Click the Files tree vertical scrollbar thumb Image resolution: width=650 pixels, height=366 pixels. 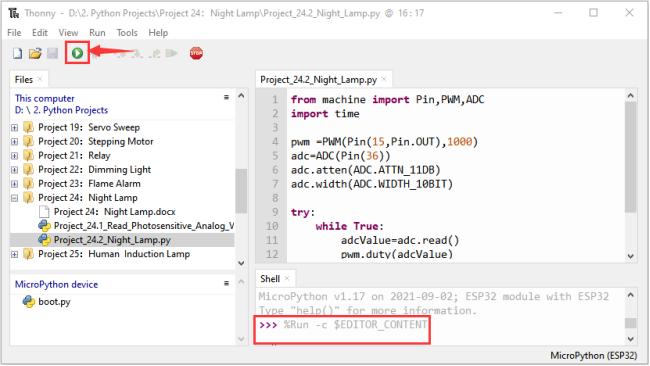[x=241, y=191]
